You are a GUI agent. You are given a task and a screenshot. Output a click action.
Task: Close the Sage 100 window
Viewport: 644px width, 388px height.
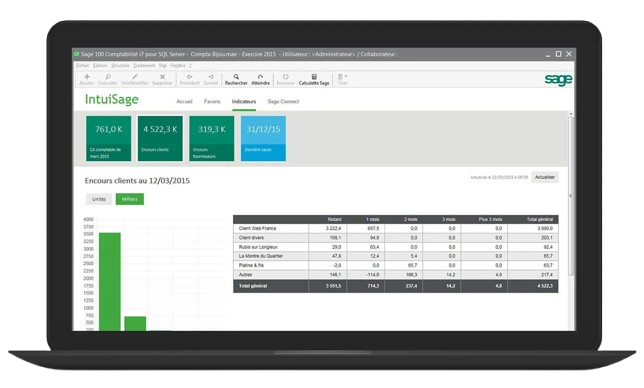tap(569, 54)
